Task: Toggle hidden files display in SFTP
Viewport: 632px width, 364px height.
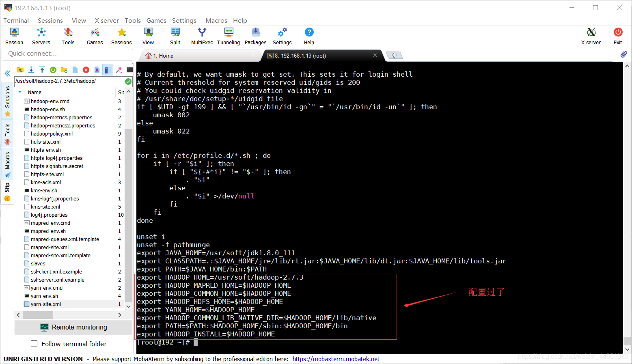Action: [x=108, y=70]
